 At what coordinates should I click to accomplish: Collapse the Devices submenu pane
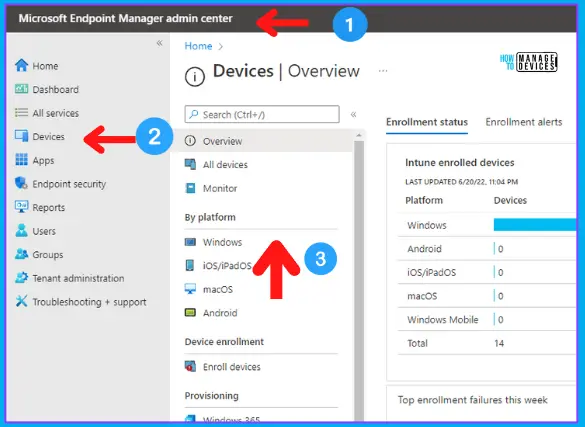pos(353,114)
